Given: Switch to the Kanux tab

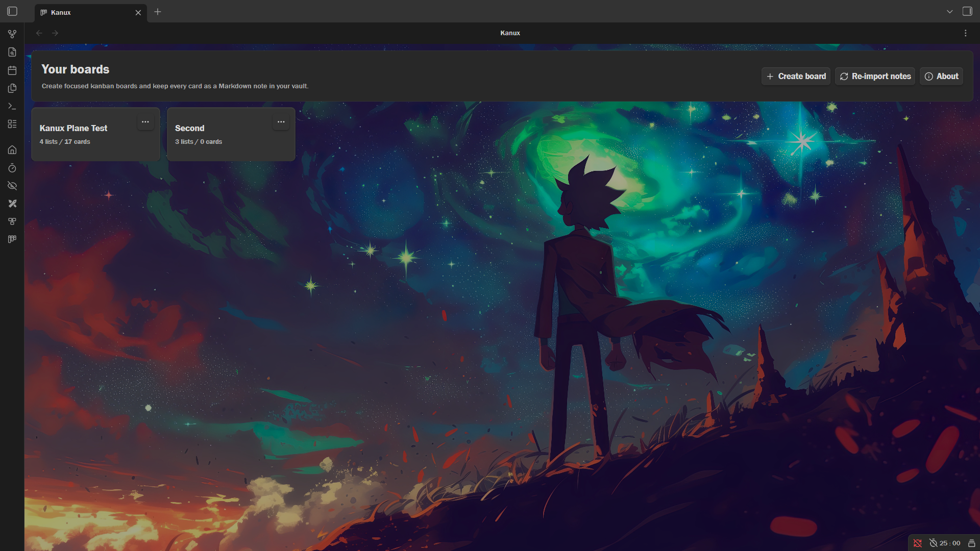Looking at the screenshot, I should click(90, 13).
